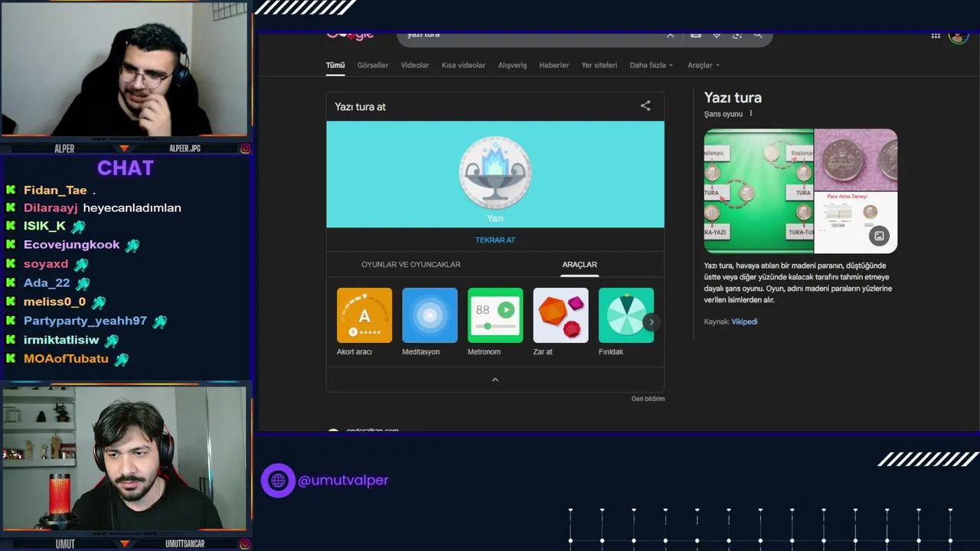
Task: Click Instagram icon on UMUT webcam bar
Action: [245, 544]
